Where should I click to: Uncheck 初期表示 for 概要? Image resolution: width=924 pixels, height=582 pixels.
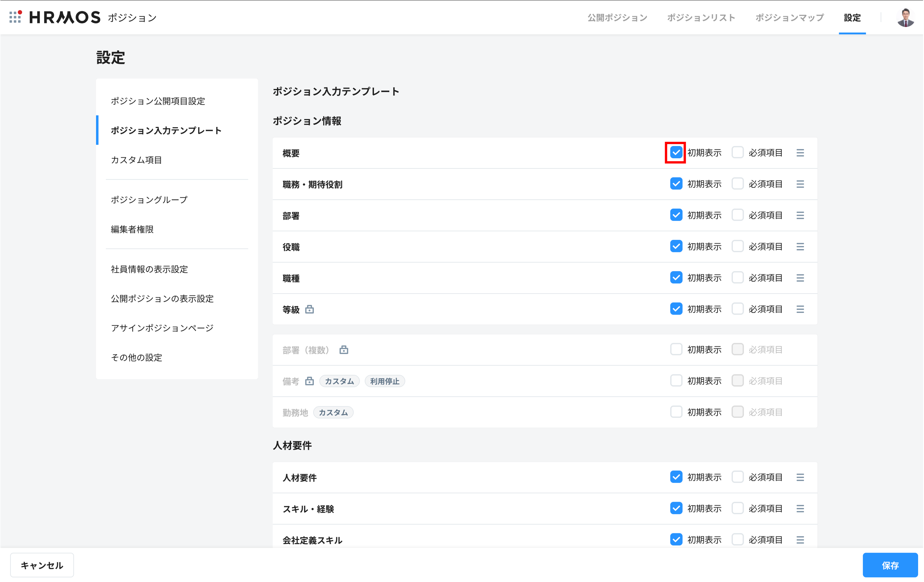pos(676,152)
